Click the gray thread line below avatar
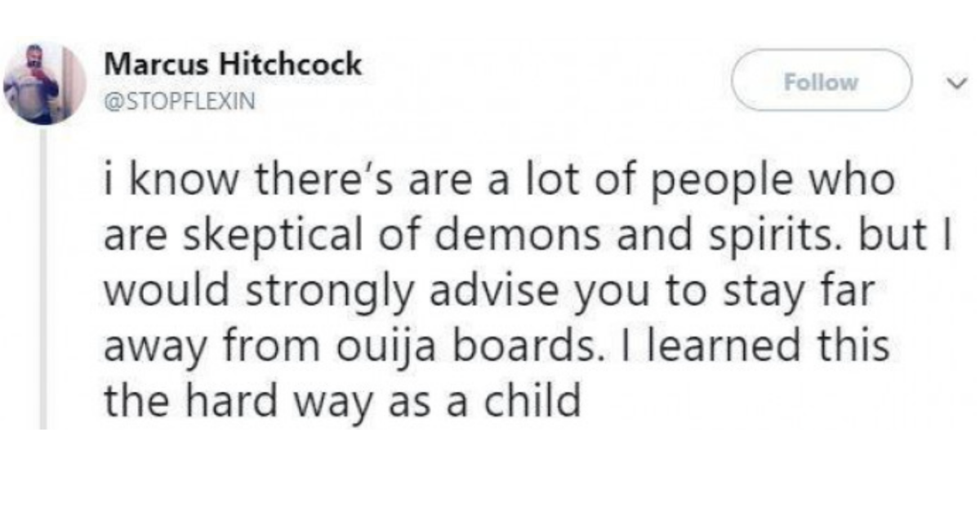 click(x=44, y=278)
